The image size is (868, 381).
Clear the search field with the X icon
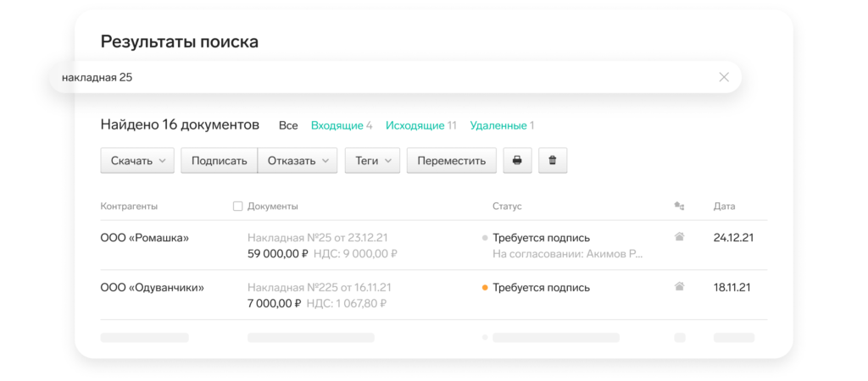pos(724,77)
